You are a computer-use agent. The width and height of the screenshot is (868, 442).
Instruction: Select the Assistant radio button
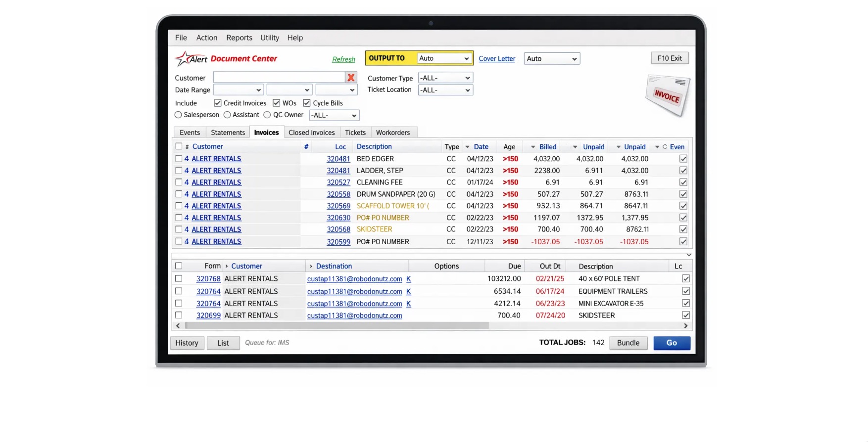click(x=227, y=115)
